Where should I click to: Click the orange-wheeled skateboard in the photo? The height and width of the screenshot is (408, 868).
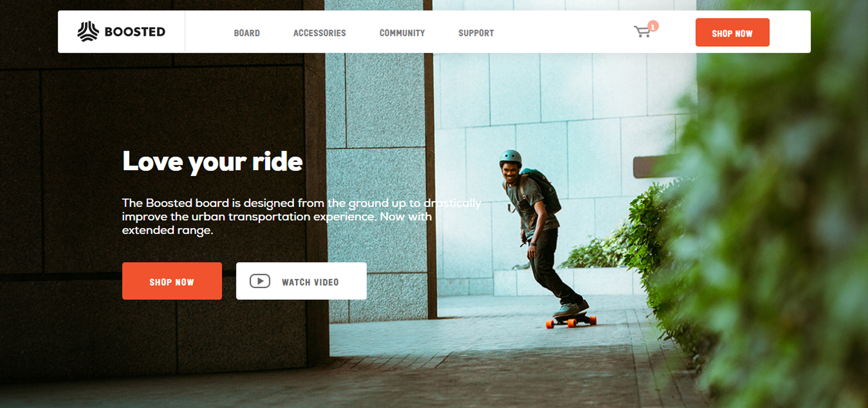571,319
